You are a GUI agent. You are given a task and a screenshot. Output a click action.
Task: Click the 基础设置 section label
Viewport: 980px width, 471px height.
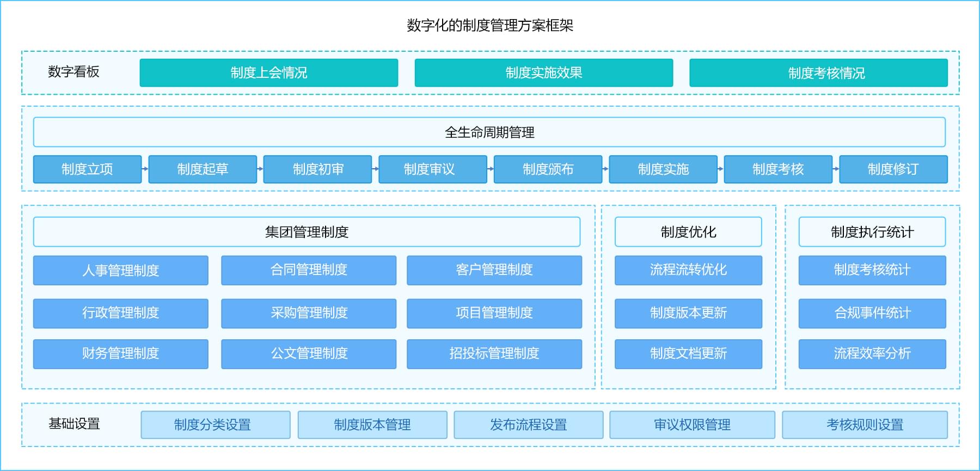[74, 424]
